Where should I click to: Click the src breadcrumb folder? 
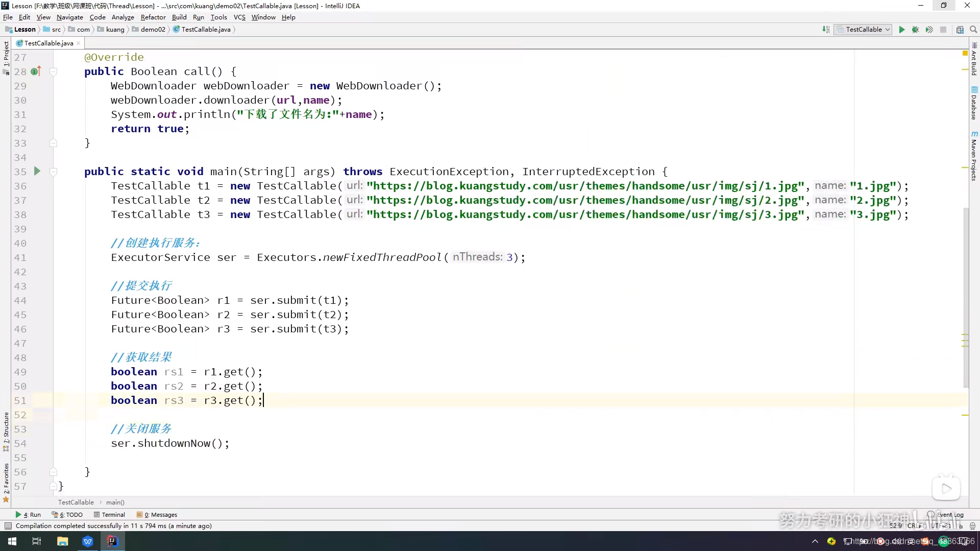click(x=52, y=30)
